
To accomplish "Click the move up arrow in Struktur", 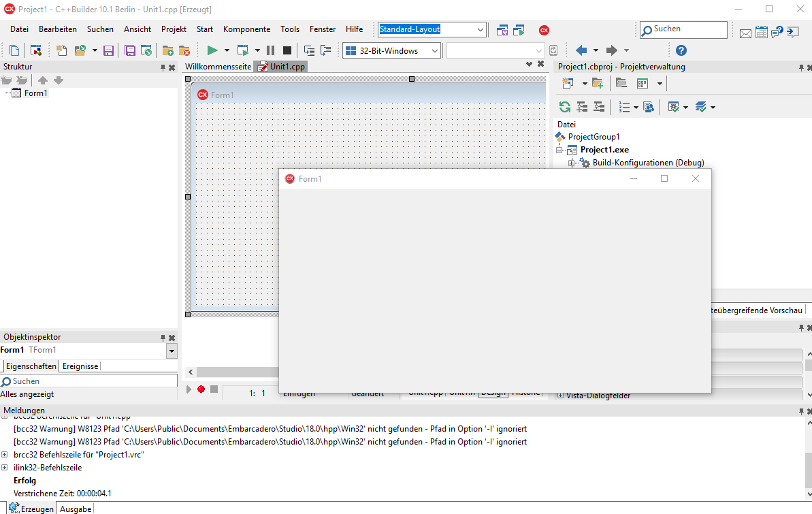I will click(43, 80).
